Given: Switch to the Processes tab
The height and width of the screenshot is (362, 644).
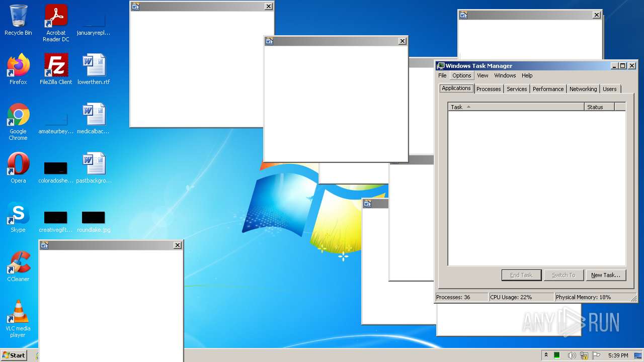Looking at the screenshot, I should point(489,89).
